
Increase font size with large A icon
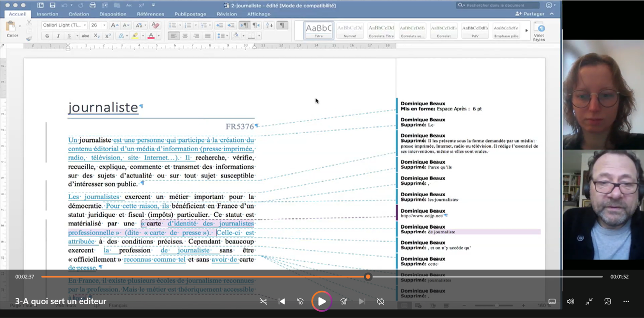(x=114, y=25)
